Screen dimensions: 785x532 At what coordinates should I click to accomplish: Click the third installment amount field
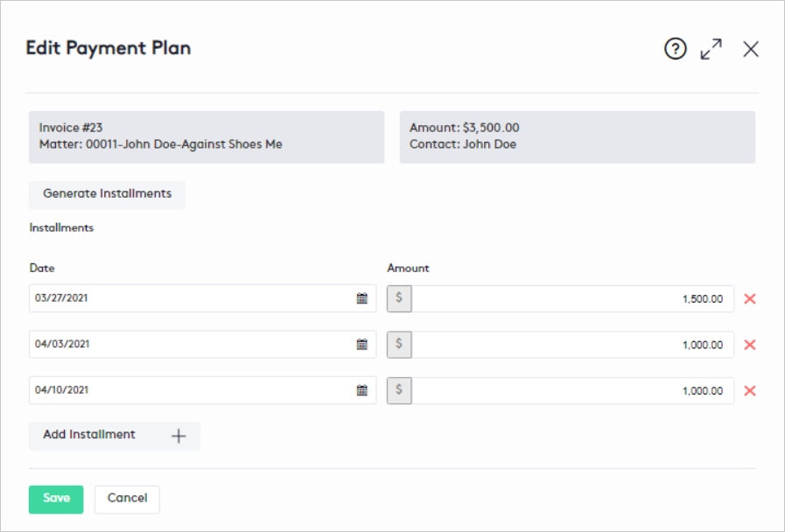point(572,391)
